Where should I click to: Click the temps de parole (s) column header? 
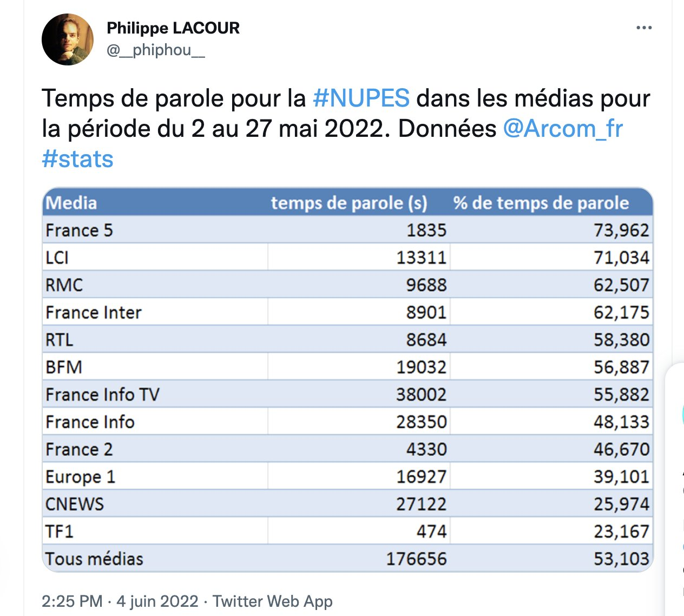(349, 203)
